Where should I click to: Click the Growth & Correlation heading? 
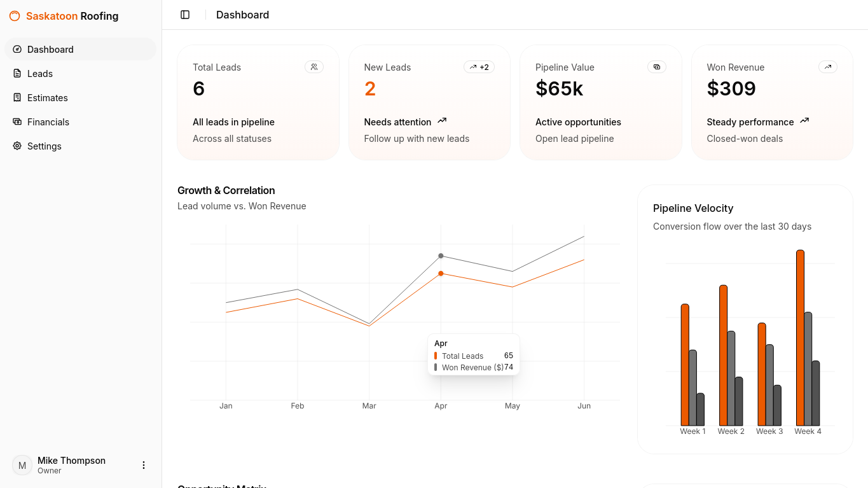(226, 190)
